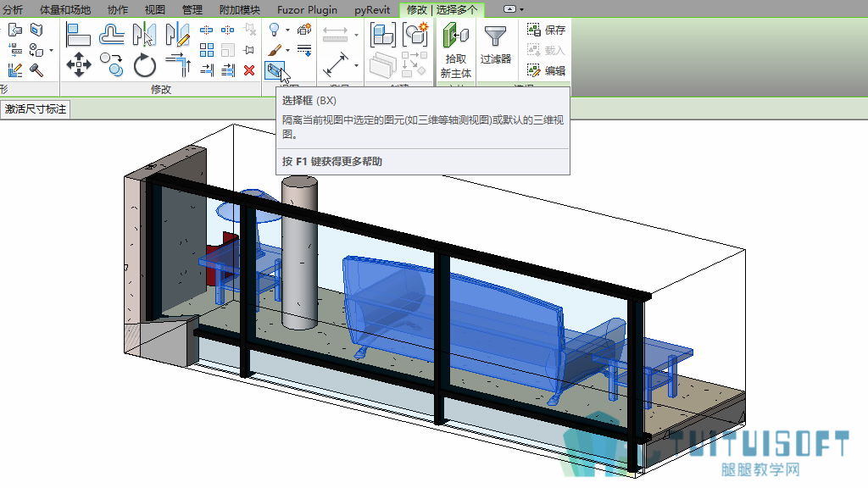Activate the Array tool
Image resolution: width=868 pixels, height=488 pixels.
(207, 50)
